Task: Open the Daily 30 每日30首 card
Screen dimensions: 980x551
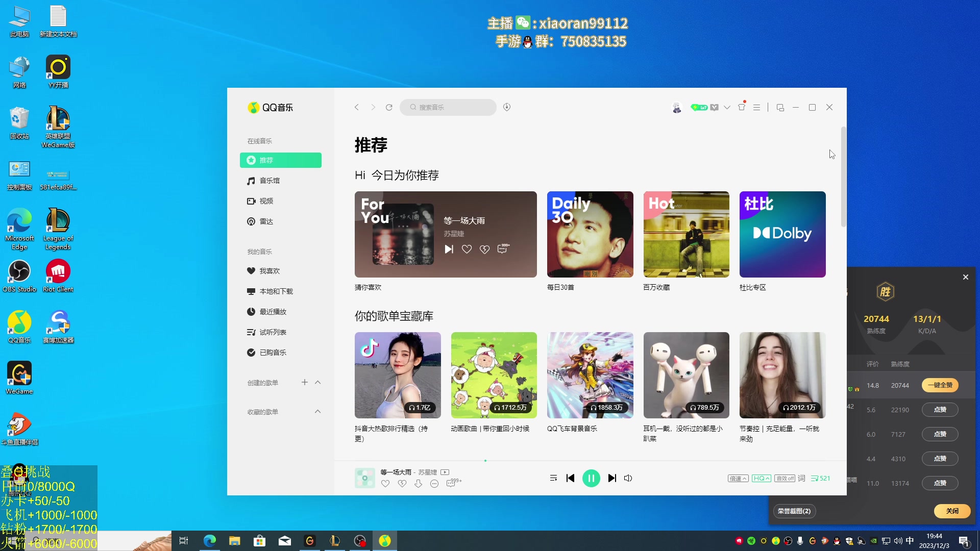Action: tap(590, 234)
